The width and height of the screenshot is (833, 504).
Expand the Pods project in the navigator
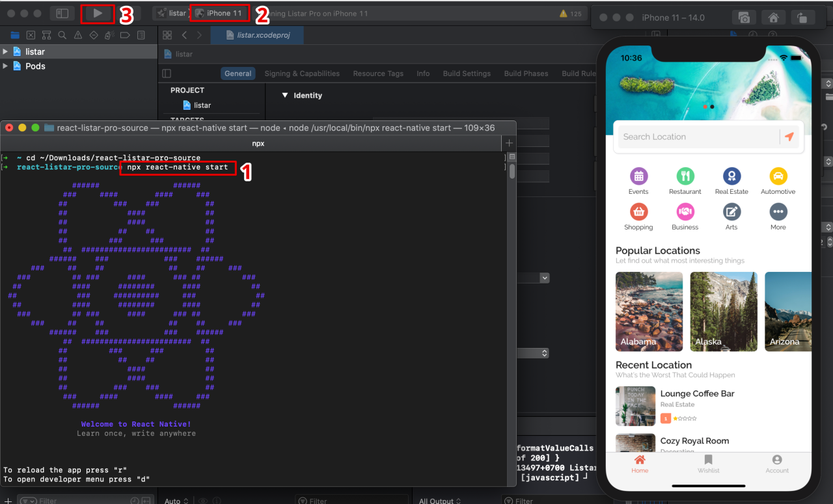[x=5, y=66]
